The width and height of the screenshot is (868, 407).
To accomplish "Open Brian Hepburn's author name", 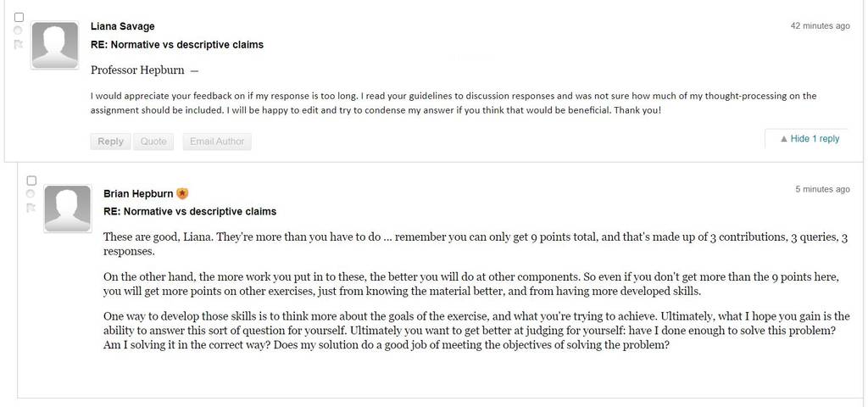I will [x=138, y=194].
